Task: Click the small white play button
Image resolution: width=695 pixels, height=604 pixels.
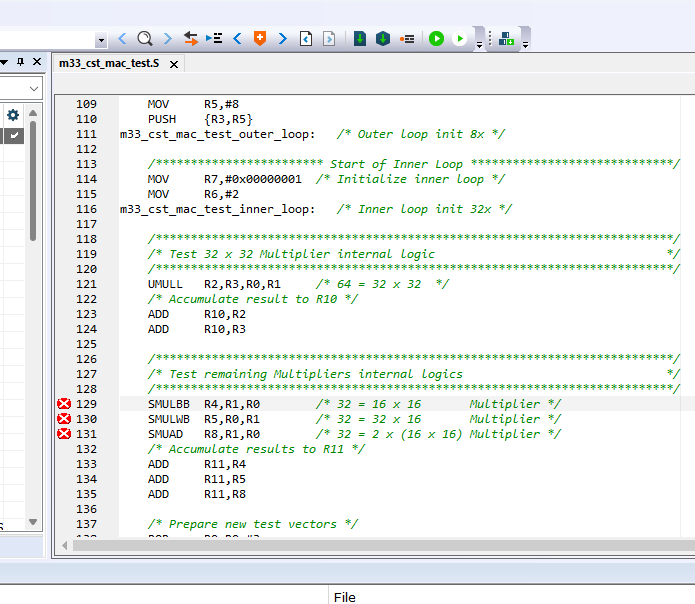Action: point(460,39)
